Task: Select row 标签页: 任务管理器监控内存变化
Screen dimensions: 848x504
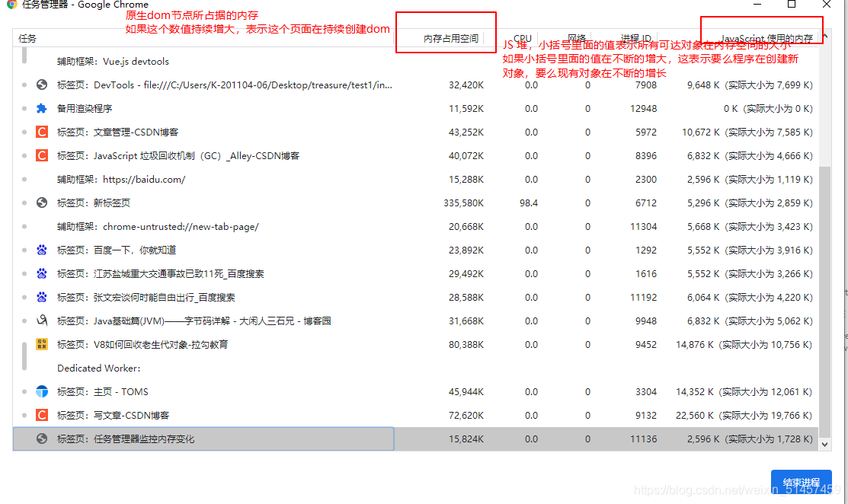Action: pyautogui.click(x=415, y=439)
